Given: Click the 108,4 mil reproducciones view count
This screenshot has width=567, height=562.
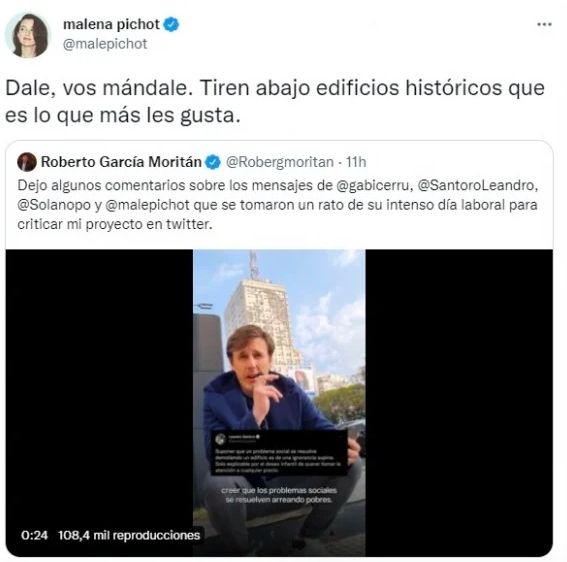Looking at the screenshot, I should [129, 535].
